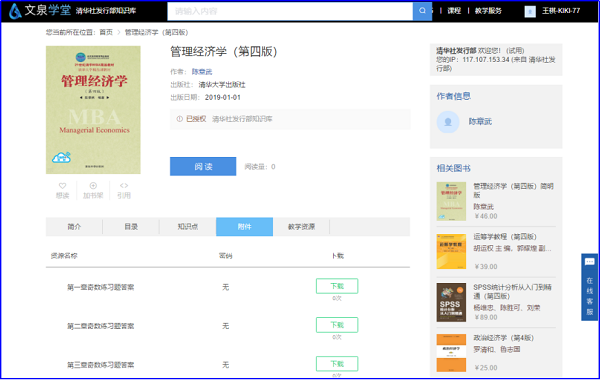The width and height of the screenshot is (600, 380).
Task: Click the blue 阅读 button
Action: (x=203, y=166)
